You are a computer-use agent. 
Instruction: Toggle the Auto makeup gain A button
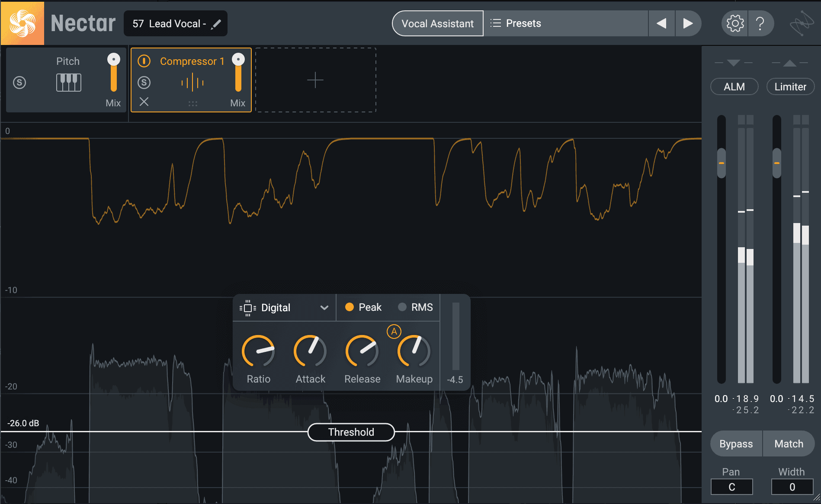[394, 332]
